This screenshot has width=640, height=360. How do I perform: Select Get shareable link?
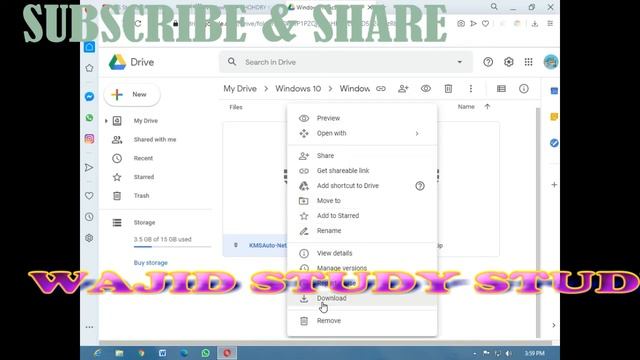point(362,171)
